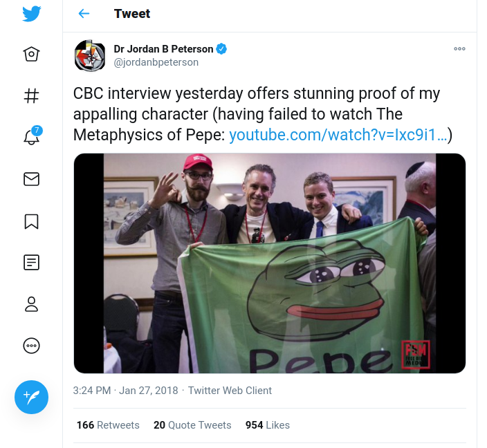The height and width of the screenshot is (448, 487).
Task: Expand the More circle menu in sidebar
Action: click(31, 346)
